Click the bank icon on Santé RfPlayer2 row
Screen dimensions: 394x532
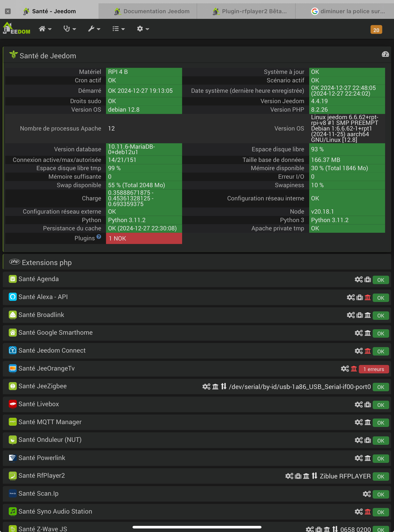306,476
